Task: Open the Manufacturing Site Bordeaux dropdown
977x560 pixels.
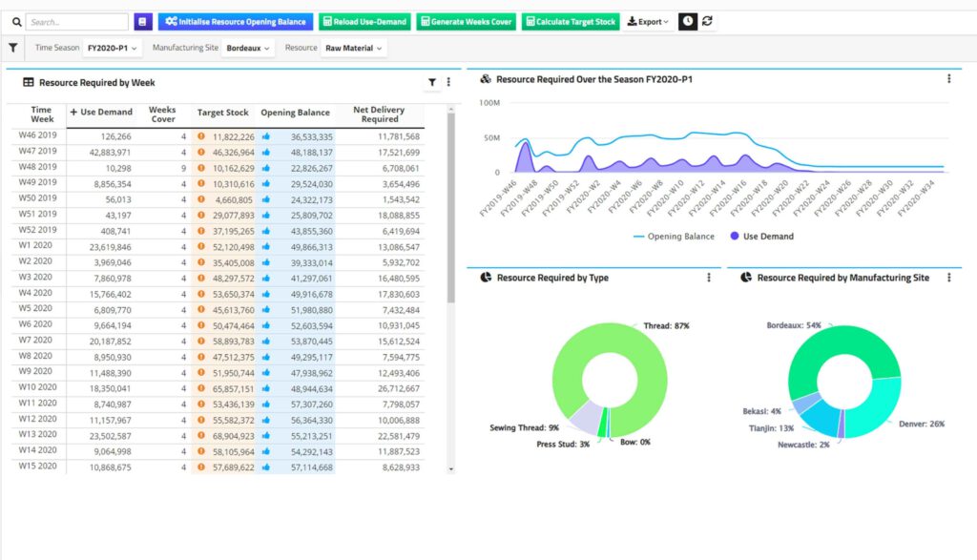Action: pyautogui.click(x=248, y=48)
